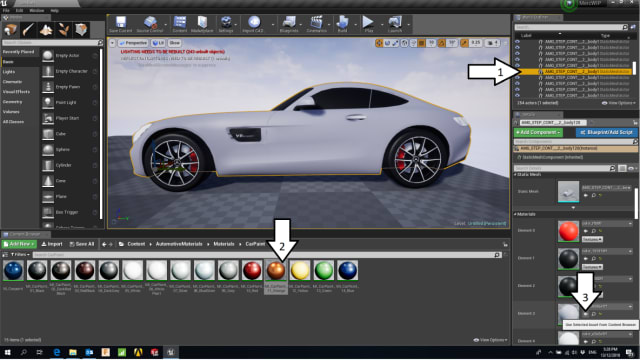Open the Edit menu
This screenshot has height=360, width=640.
click(x=19, y=11)
